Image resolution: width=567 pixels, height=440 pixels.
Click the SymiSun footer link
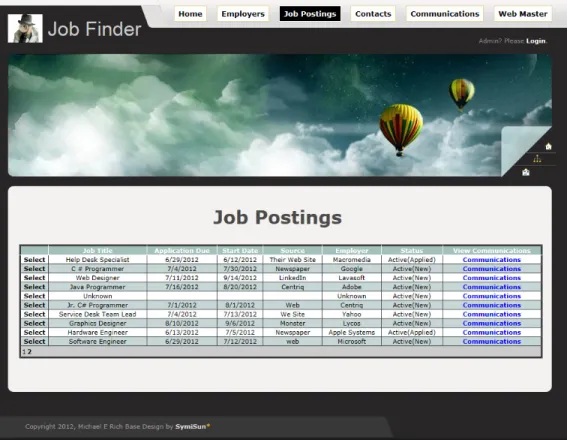[x=192, y=427]
